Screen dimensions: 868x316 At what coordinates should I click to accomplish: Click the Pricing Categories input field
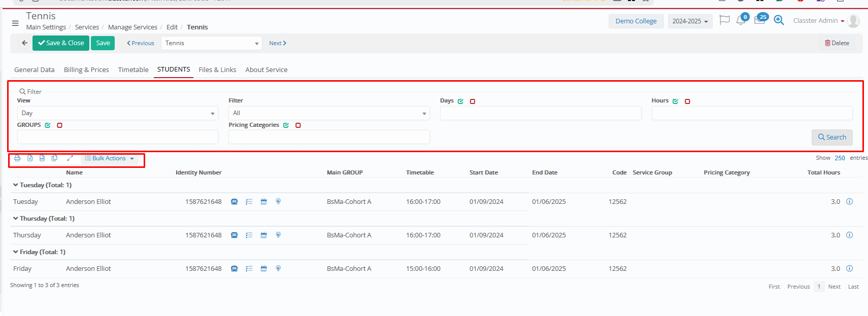[x=329, y=137]
